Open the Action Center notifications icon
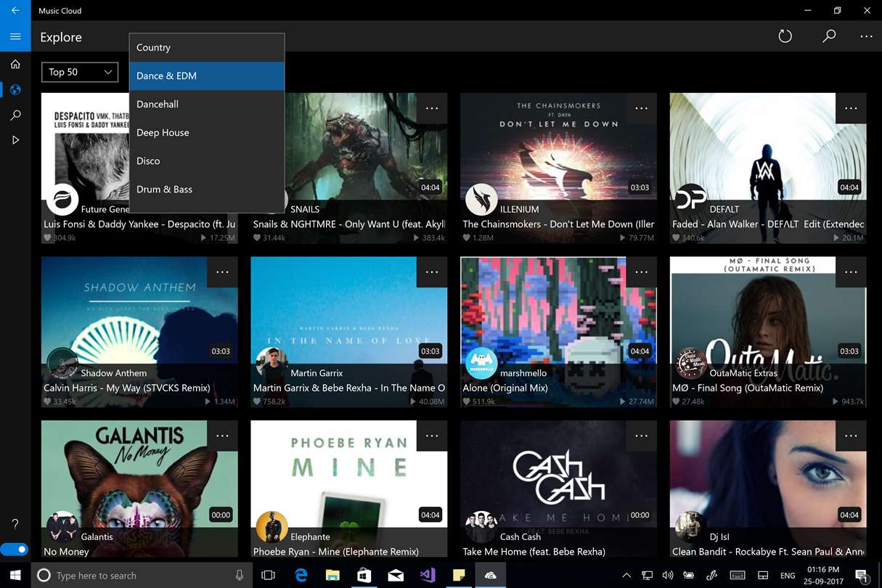Viewport: 882px width, 588px height. [x=862, y=576]
